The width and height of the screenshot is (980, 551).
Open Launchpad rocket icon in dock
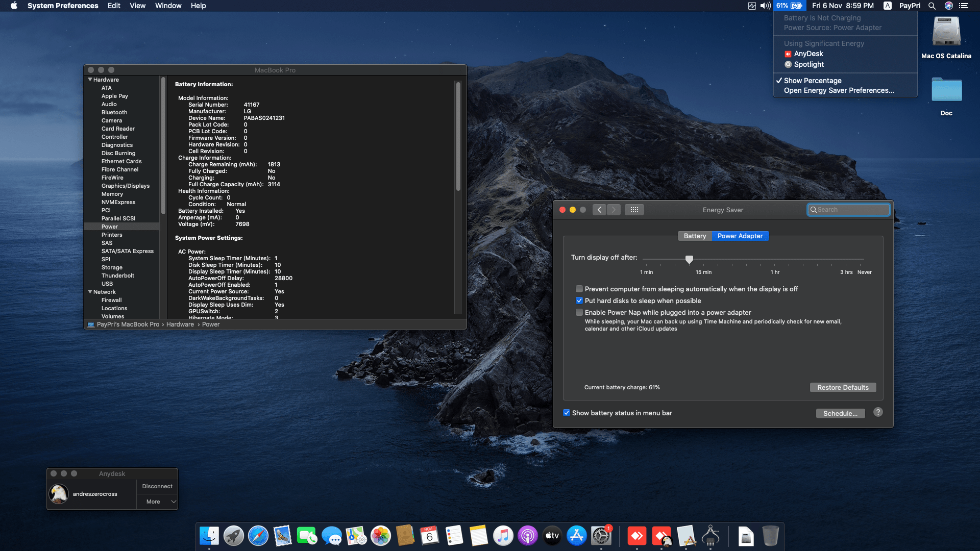(x=234, y=536)
